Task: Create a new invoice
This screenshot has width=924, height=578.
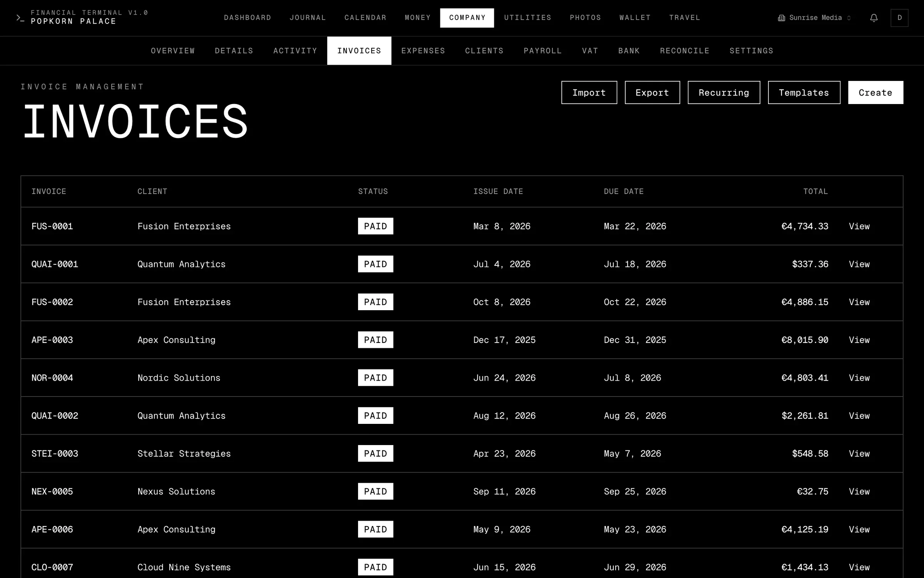Action: click(x=875, y=92)
